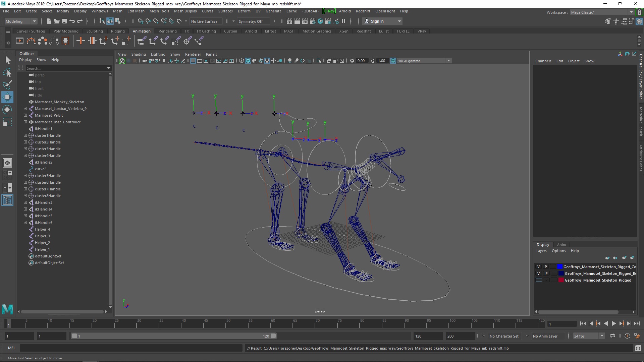Toggle visibility V for Geoffroys_Marmoset_Skeleton_Rigged_Be layer
The height and width of the screenshot is (362, 644).
click(539, 273)
